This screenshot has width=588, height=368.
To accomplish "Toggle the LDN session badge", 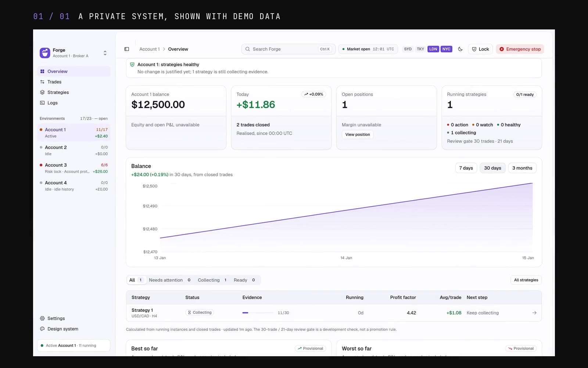I will [433, 49].
